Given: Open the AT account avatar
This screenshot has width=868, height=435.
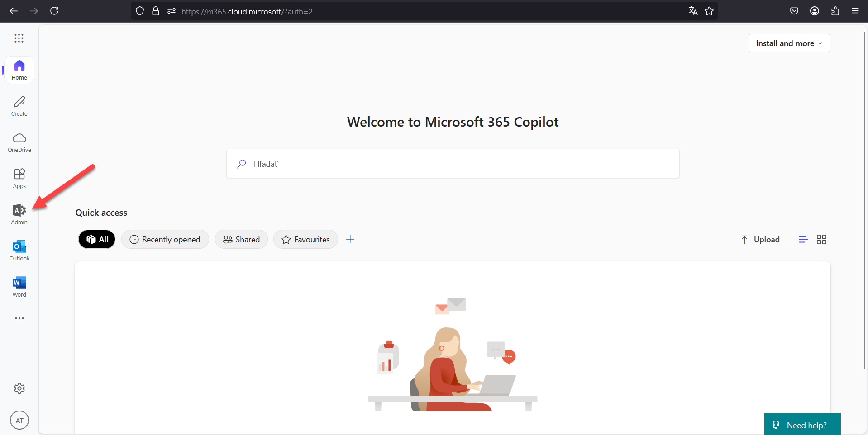Looking at the screenshot, I should (19, 421).
